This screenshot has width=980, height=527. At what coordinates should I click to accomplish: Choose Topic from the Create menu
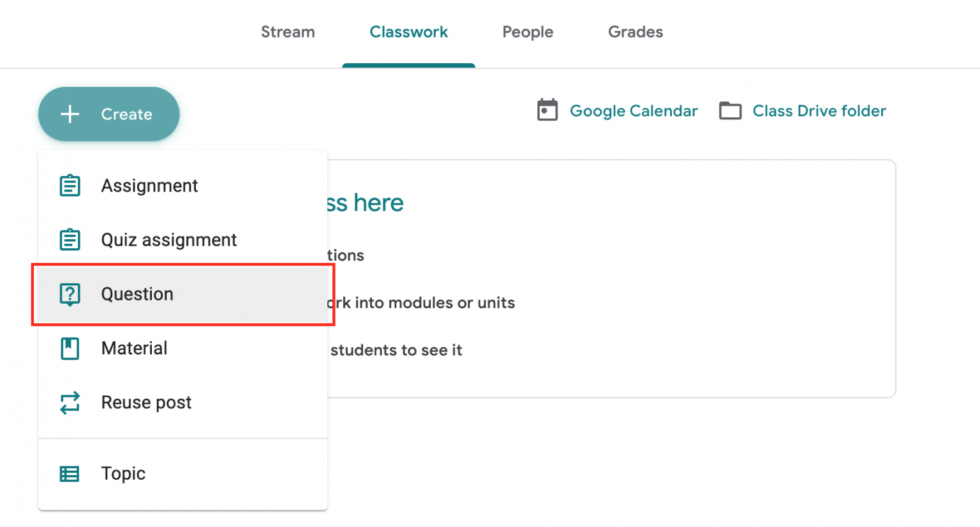(x=122, y=473)
